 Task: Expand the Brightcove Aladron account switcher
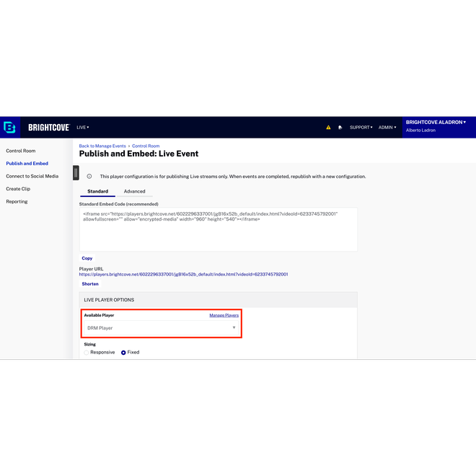[436, 123]
